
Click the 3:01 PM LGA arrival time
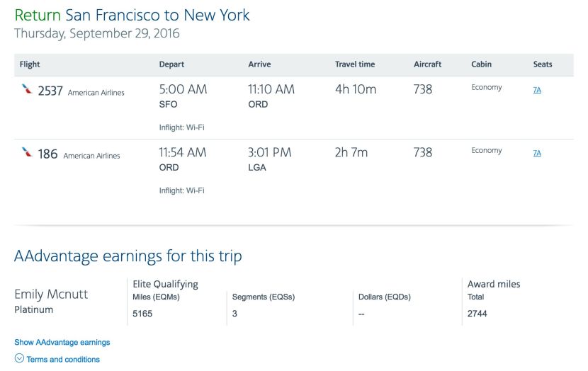[269, 152]
